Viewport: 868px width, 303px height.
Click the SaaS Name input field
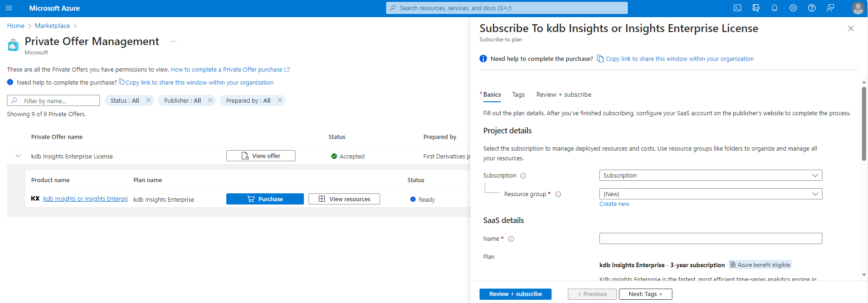(710, 238)
